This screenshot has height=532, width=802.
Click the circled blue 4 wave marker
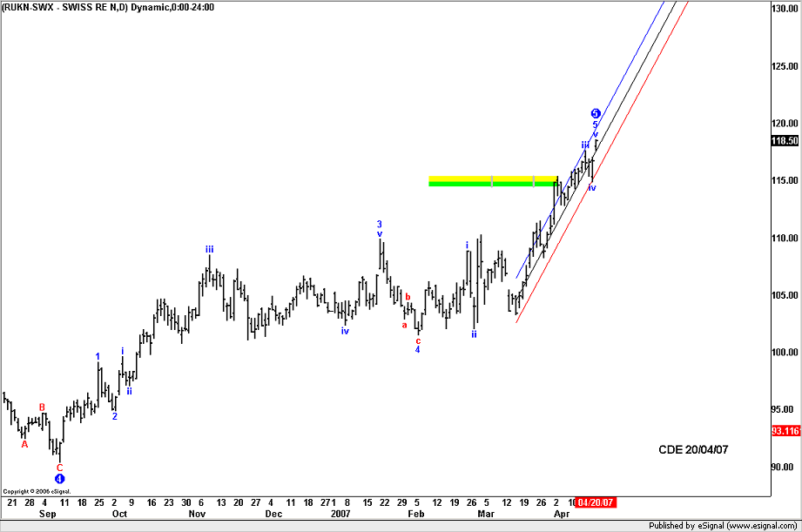pyautogui.click(x=59, y=478)
